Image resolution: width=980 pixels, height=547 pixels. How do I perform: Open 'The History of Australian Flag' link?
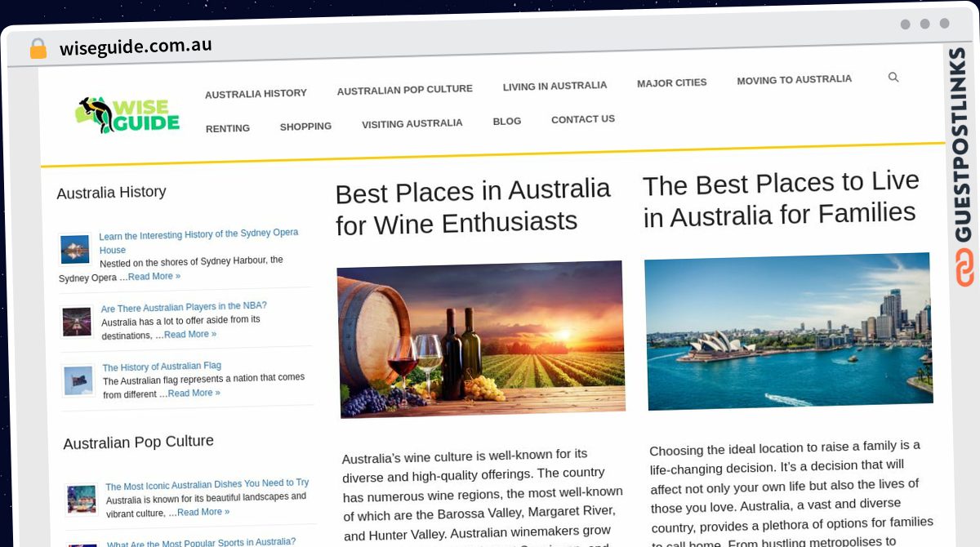click(x=162, y=367)
